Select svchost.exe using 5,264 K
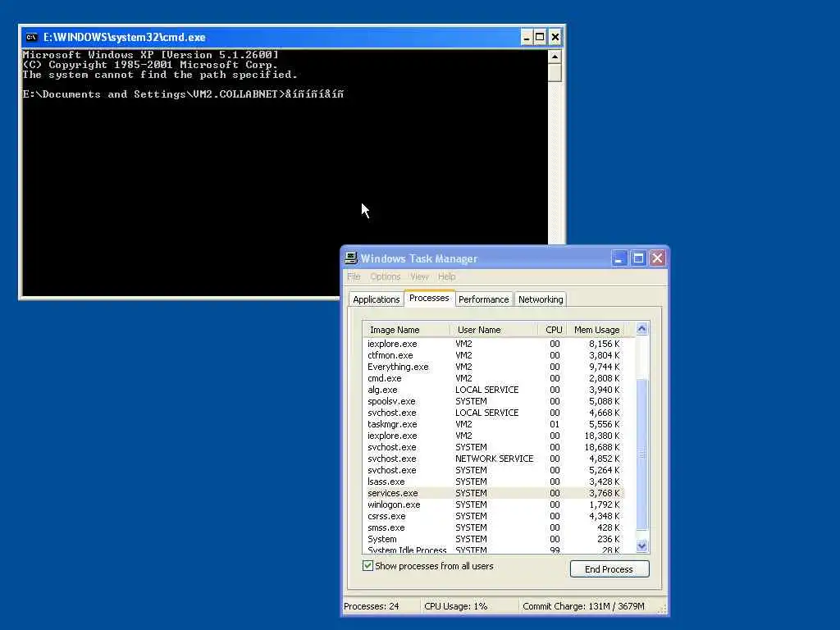 (x=493, y=470)
